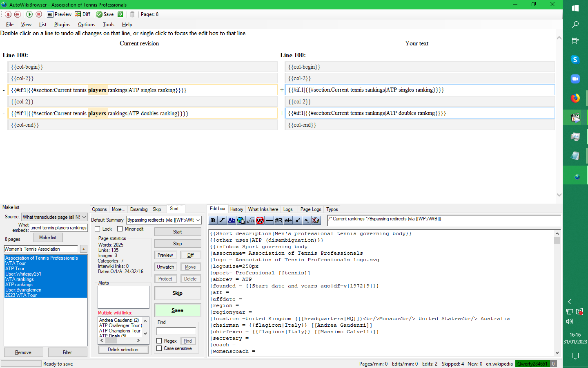Click the Ab internal link icon

coord(232,220)
